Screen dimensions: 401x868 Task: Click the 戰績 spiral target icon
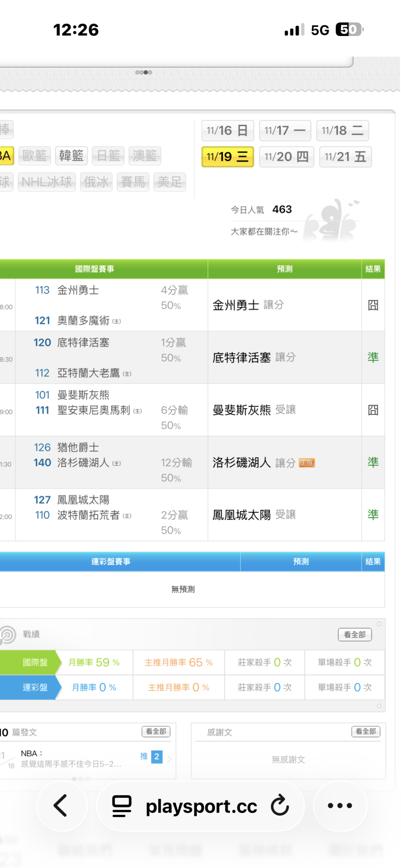pos(7,635)
